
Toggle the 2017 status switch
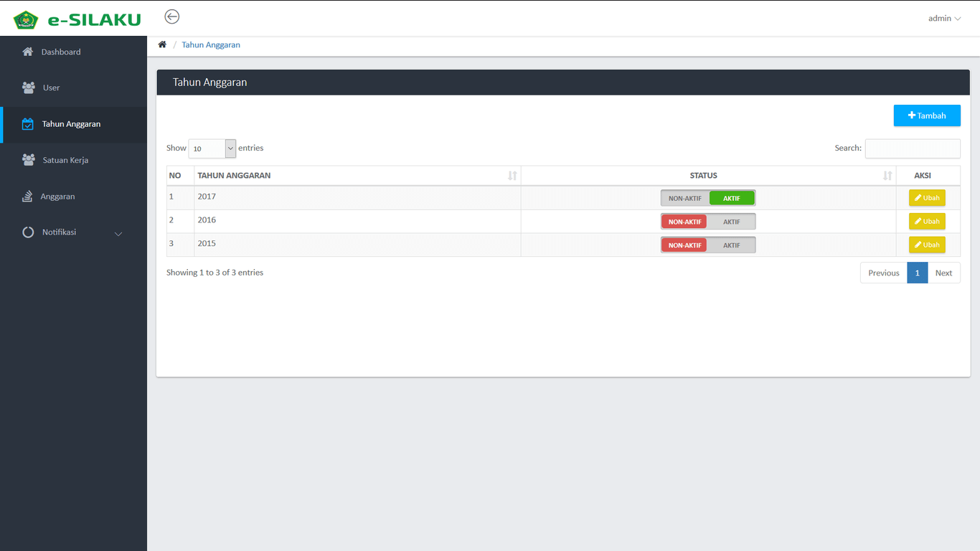(707, 198)
